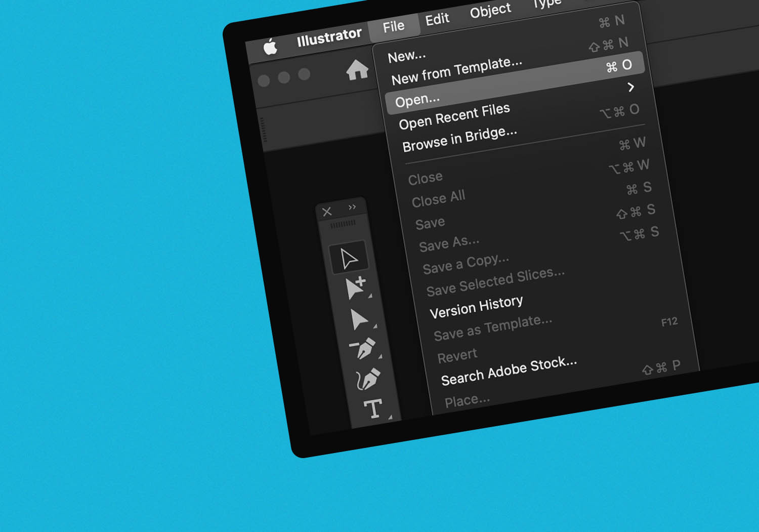Expand tools panel with double chevron

click(352, 207)
